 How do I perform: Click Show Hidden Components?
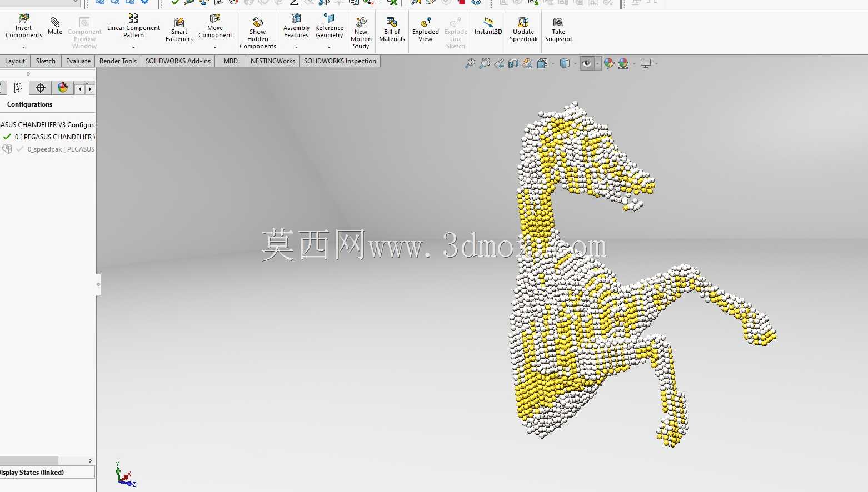258,33
